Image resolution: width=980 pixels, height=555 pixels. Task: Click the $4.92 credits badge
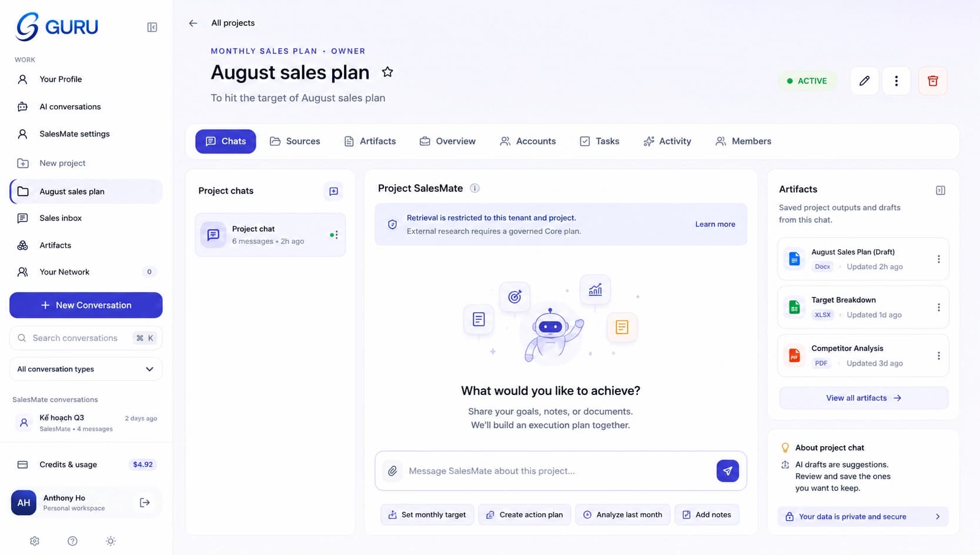point(143,464)
